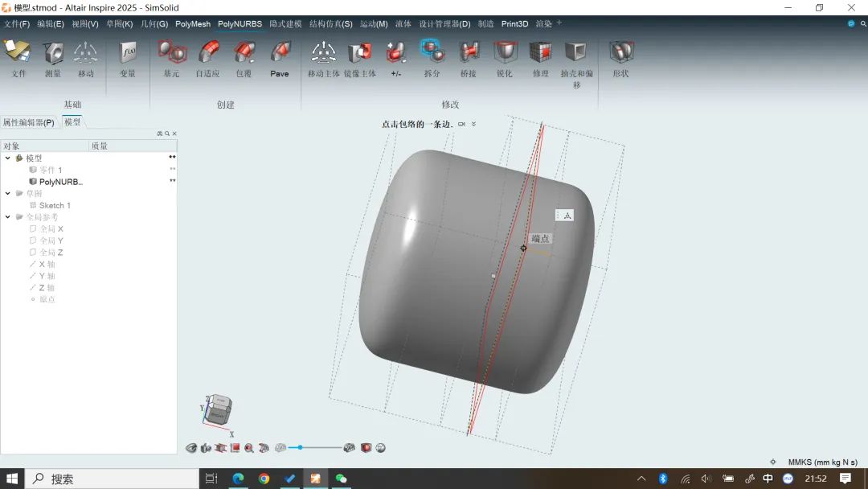Open the 镜像主体 (Mirror body) tool
Viewport: 868px width, 489px height.
(359, 54)
